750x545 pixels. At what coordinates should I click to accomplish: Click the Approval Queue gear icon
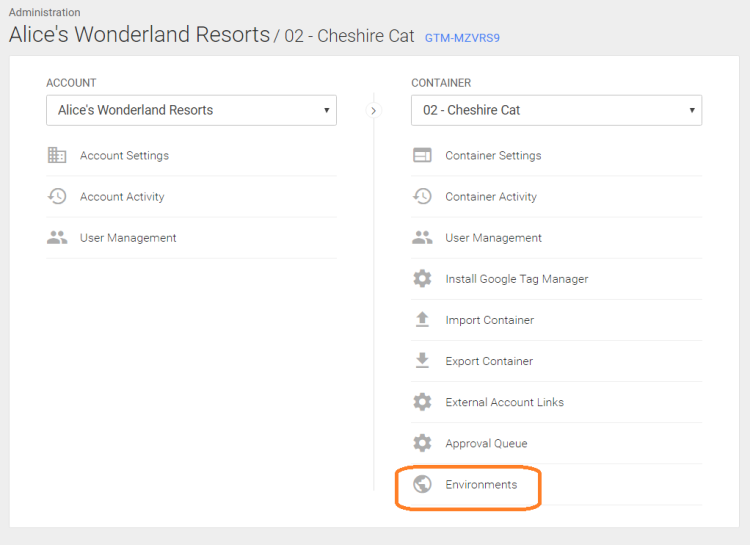click(422, 443)
